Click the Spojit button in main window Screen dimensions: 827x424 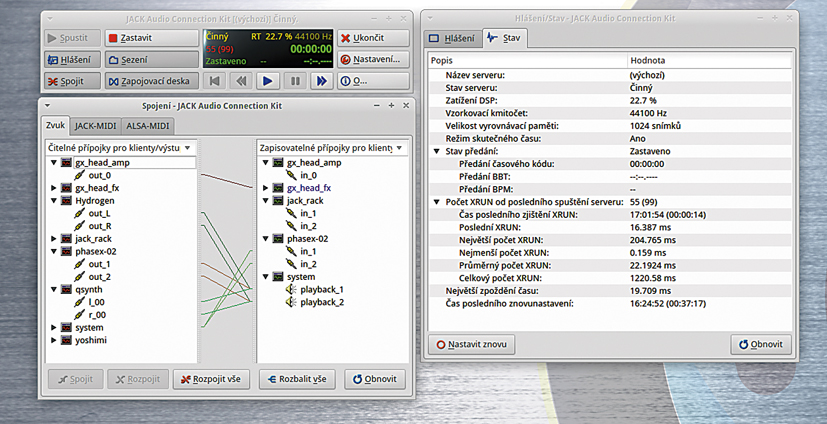coord(72,81)
